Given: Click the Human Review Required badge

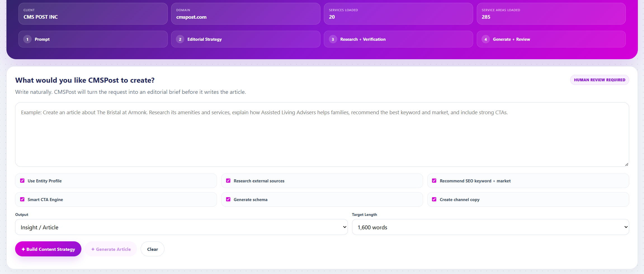Looking at the screenshot, I should click(600, 80).
